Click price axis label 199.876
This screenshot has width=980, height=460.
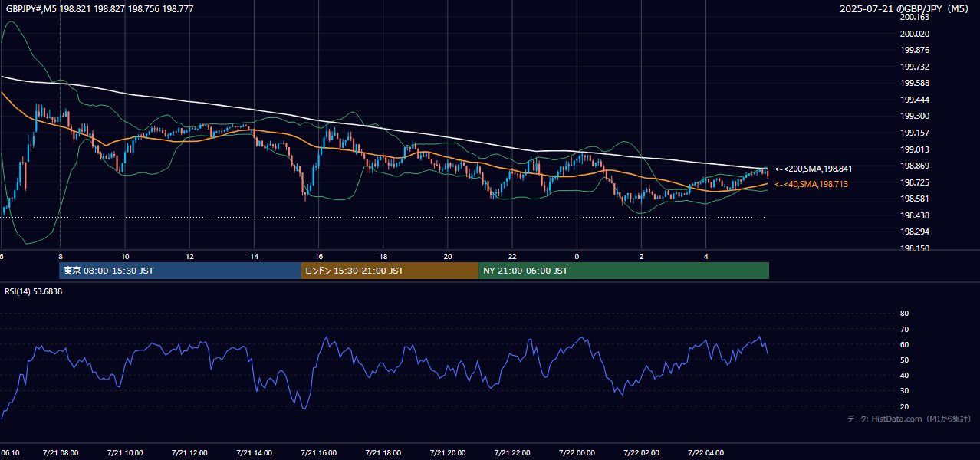914,50
